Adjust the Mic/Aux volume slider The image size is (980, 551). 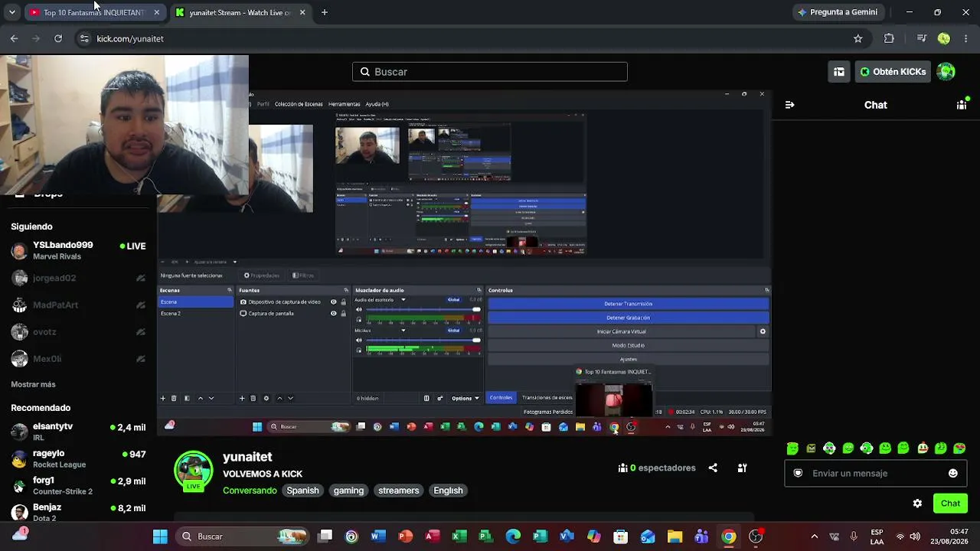point(423,341)
